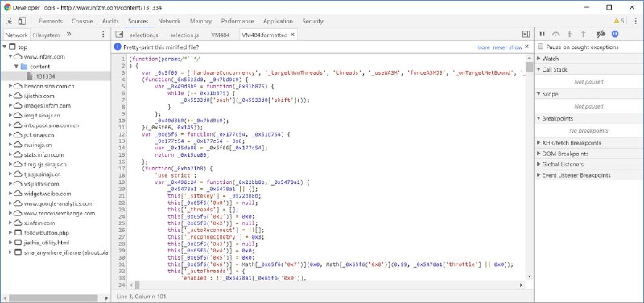Hide the debugger sidebar icon
This screenshot has width=644, height=303.
tap(526, 35)
